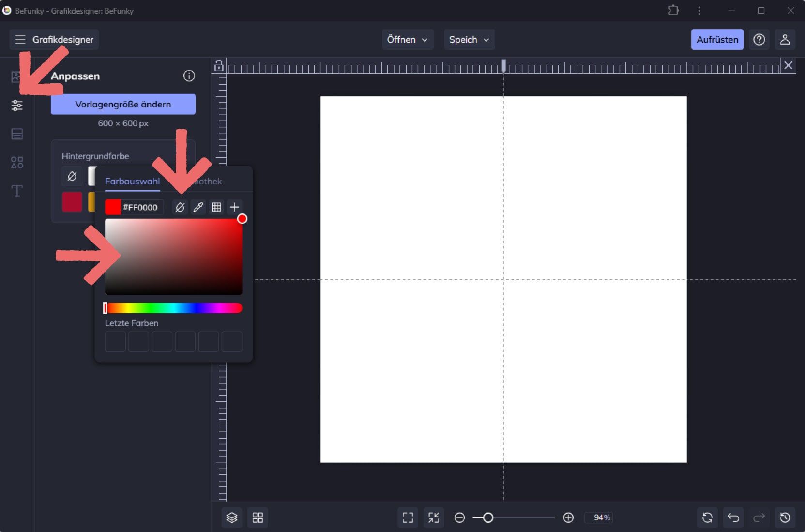The height and width of the screenshot is (532, 805).
Task: Zoom in with plus icon
Action: point(568,517)
